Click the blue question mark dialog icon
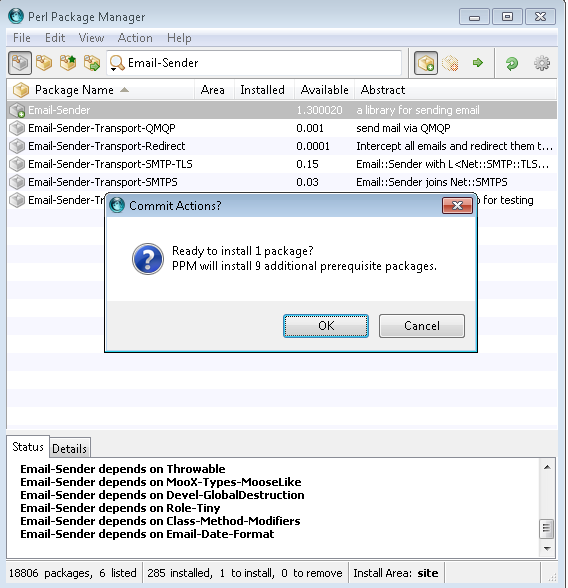Image resolution: width=568 pixels, height=588 pixels. pyautogui.click(x=148, y=259)
